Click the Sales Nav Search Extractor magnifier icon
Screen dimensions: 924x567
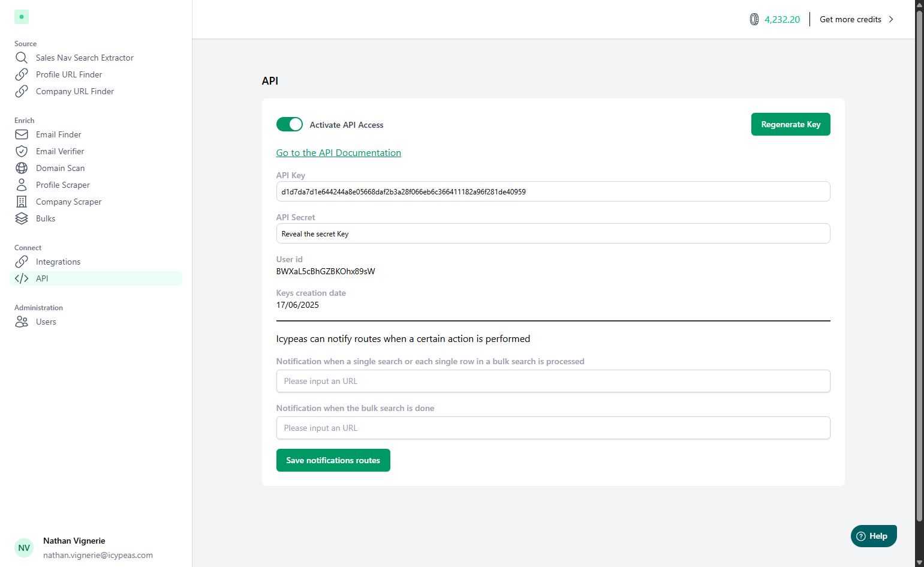[22, 58]
